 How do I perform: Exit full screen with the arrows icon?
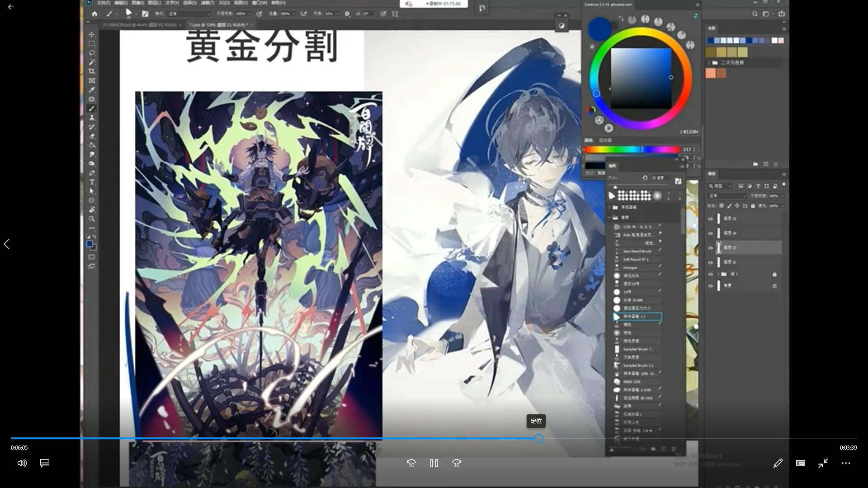pyautogui.click(x=823, y=463)
